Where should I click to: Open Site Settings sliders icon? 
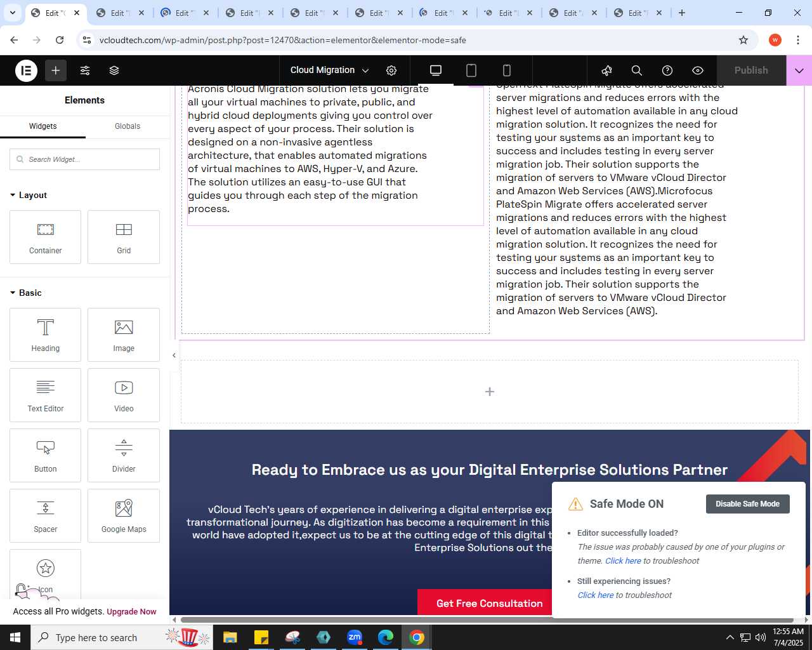point(85,70)
